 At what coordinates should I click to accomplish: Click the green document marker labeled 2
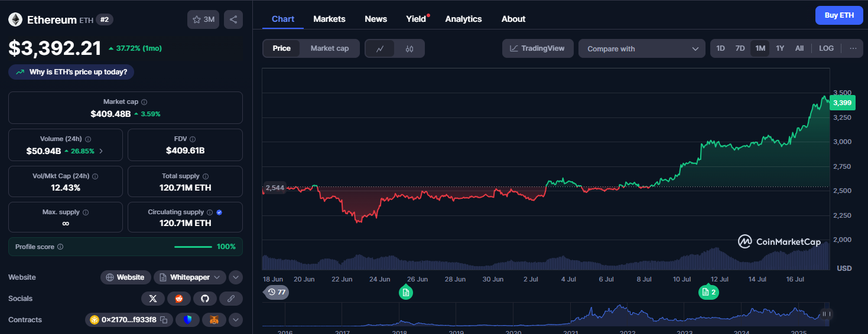tap(708, 292)
